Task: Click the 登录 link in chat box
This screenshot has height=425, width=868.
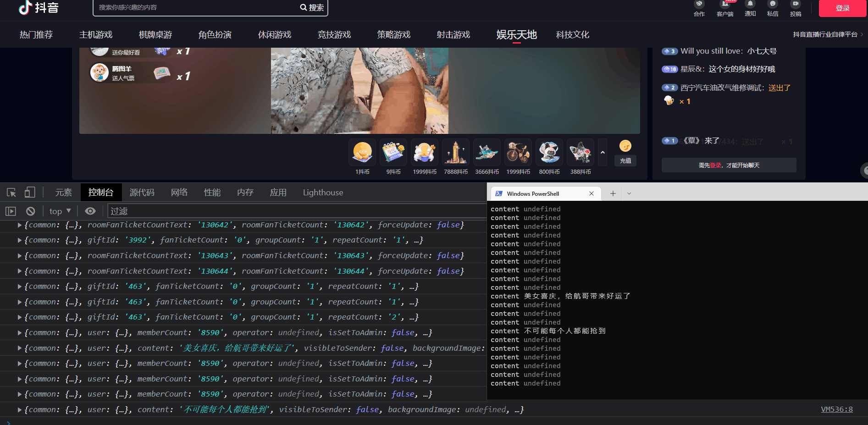Action: tap(715, 165)
